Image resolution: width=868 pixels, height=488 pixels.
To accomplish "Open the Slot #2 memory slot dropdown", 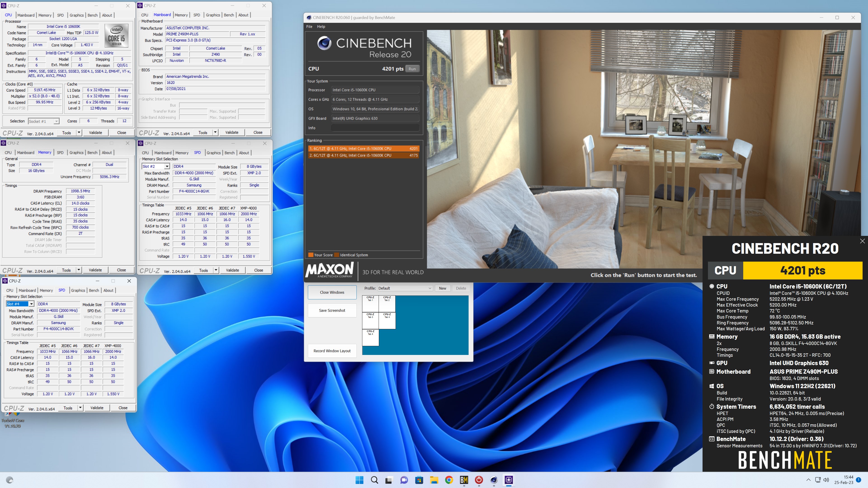I will (x=155, y=166).
